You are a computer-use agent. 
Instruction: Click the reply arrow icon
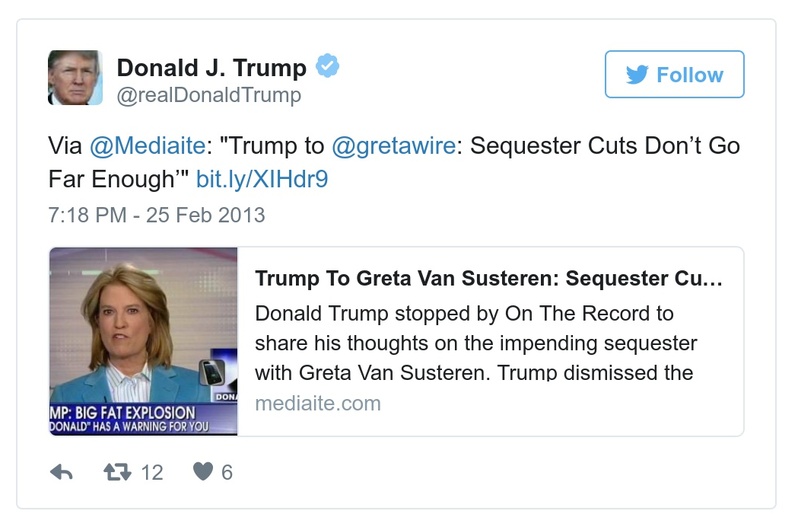click(61, 472)
